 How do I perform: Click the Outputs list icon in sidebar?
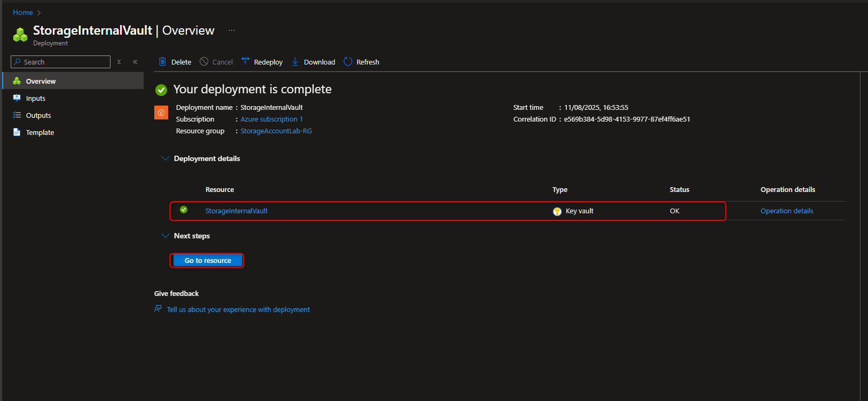click(17, 115)
